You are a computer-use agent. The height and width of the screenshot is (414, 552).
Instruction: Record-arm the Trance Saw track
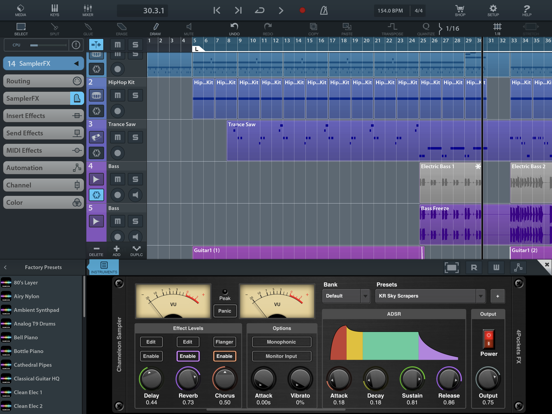click(118, 153)
